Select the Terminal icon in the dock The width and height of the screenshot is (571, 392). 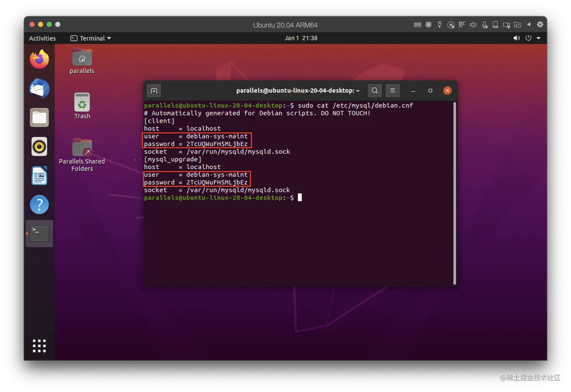coord(39,234)
